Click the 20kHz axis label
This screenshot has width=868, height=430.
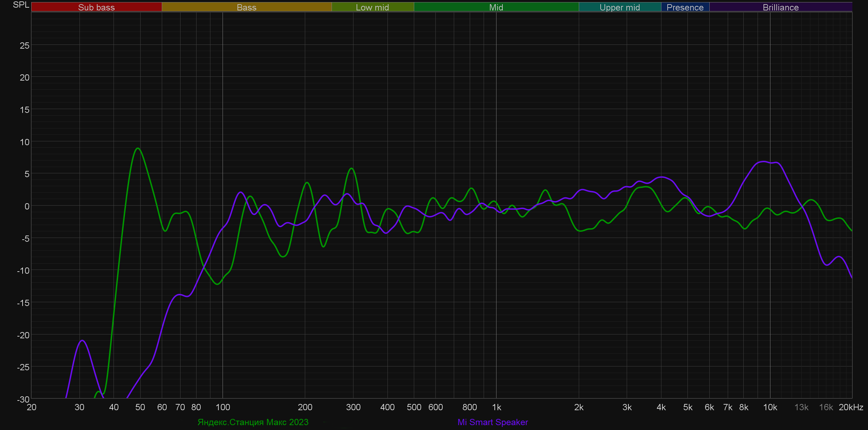coord(851,407)
